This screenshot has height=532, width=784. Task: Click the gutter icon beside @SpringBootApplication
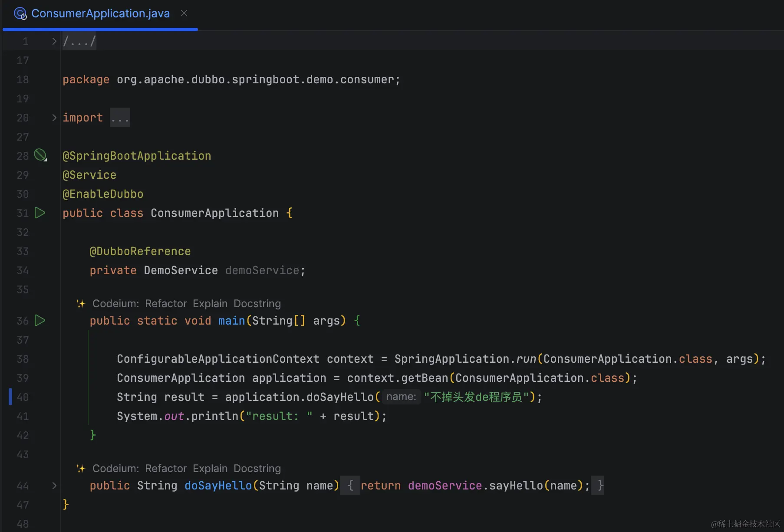pos(40,155)
